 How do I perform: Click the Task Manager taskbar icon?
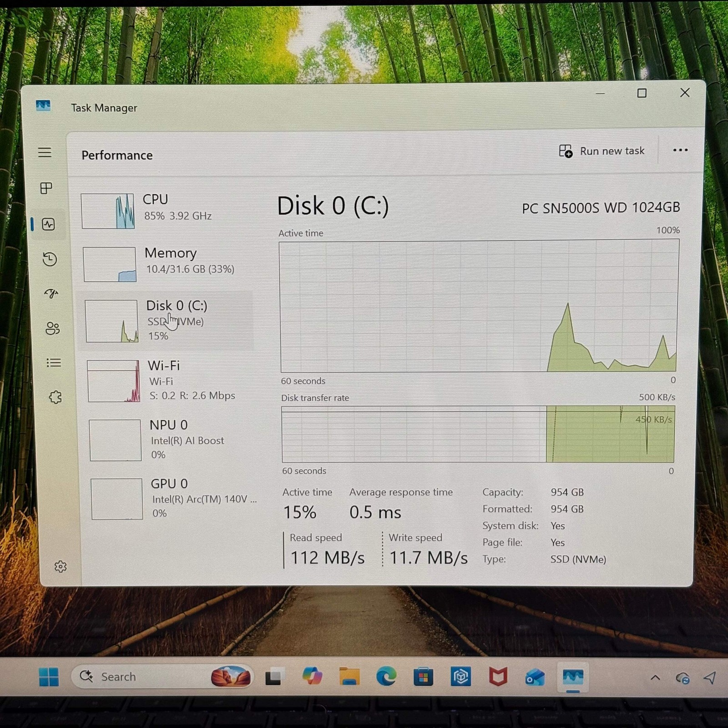pyautogui.click(x=573, y=677)
